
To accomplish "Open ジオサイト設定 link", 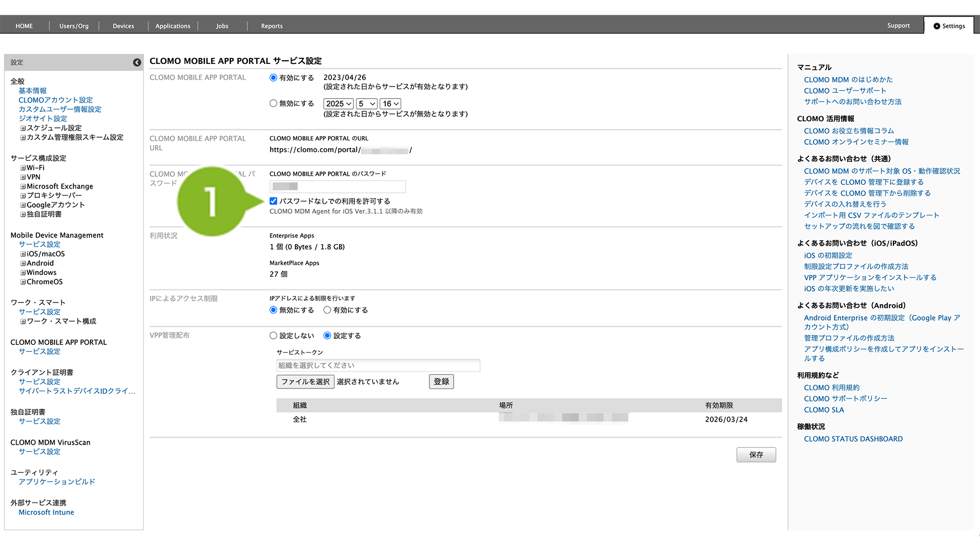I will point(43,119).
